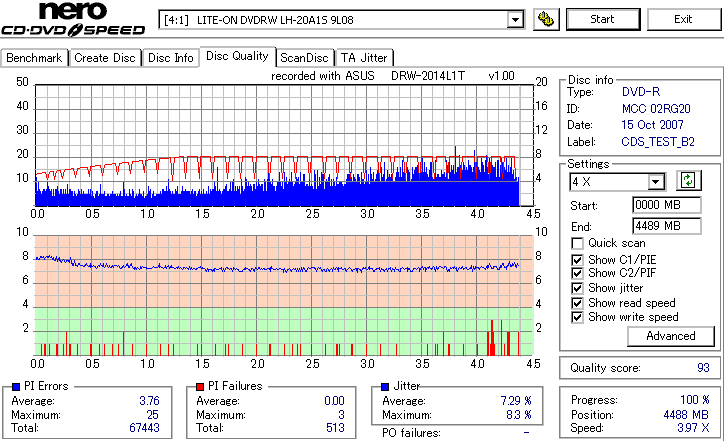Click the End position field showing 4489 MB
The height and width of the screenshot is (441, 724).
(666, 226)
